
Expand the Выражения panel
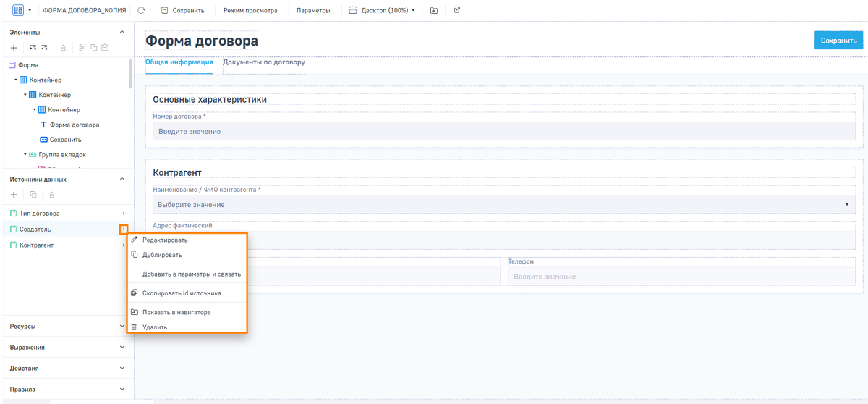(x=122, y=348)
